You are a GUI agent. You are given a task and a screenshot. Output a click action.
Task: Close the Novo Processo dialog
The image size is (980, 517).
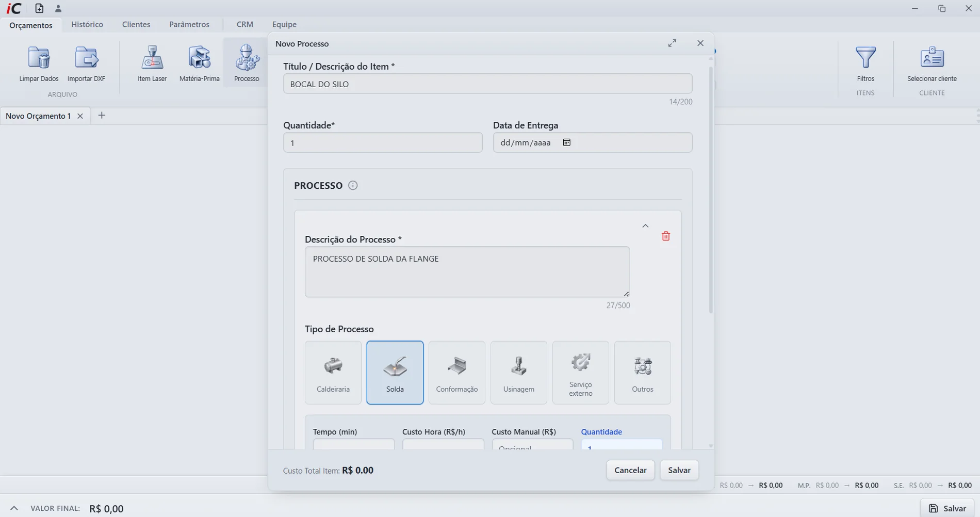click(x=700, y=43)
